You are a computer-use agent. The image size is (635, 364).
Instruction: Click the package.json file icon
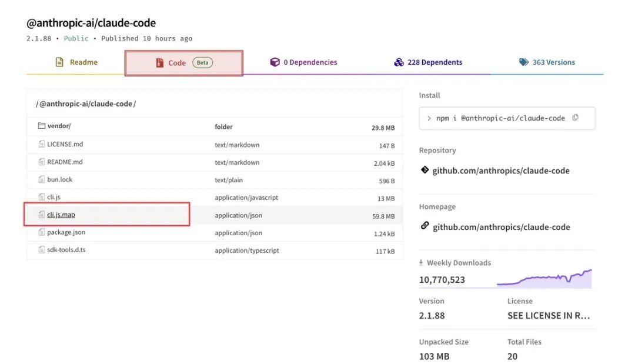coord(41,232)
